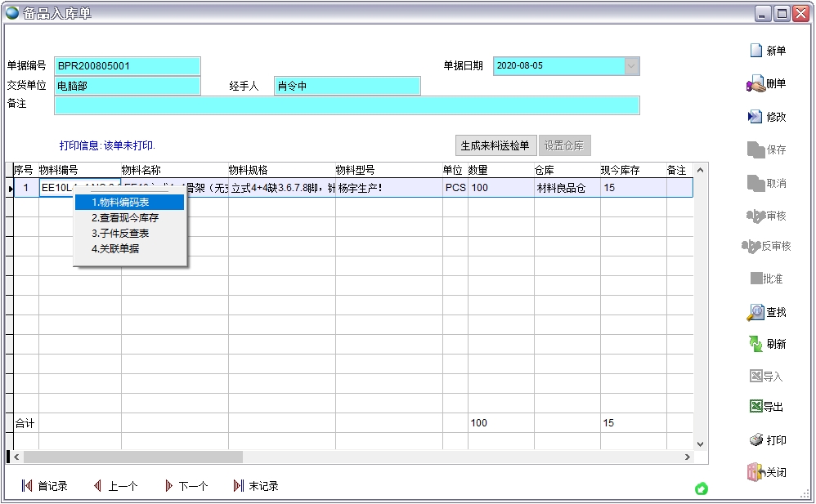This screenshot has width=816, height=504.
Task: Click the 备注 remarks input field
Action: [347, 105]
